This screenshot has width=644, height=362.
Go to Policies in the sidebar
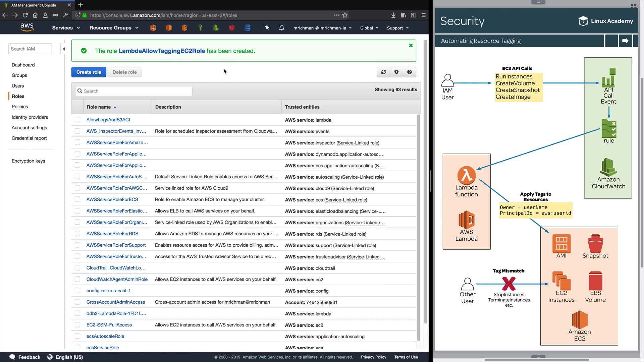tap(20, 107)
